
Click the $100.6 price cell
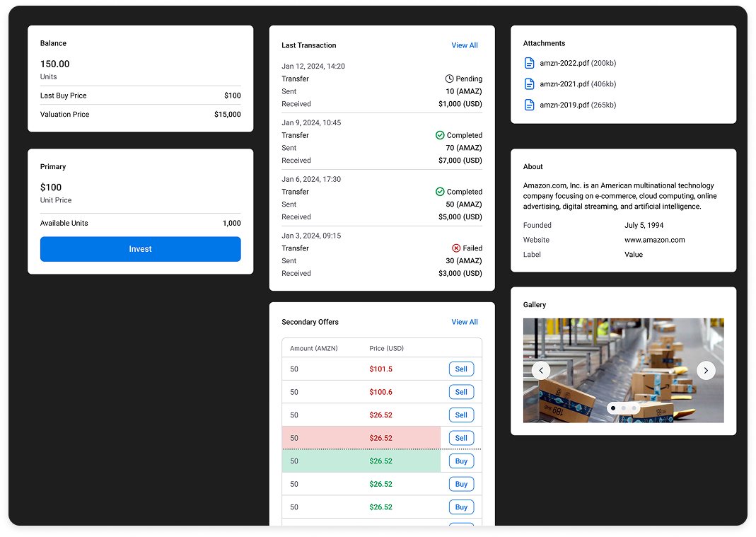(380, 392)
